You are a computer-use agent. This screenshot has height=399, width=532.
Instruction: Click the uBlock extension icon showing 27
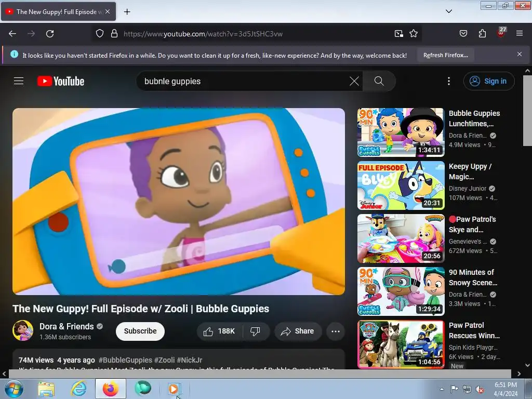point(501,32)
